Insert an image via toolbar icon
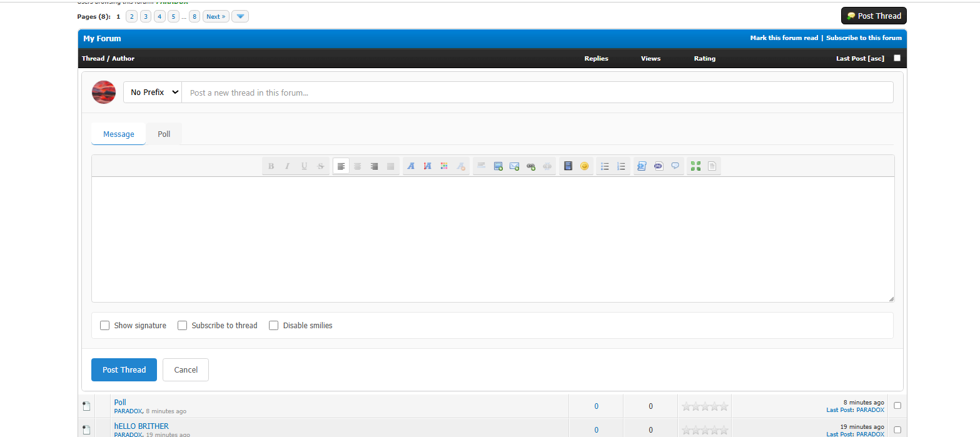 click(x=498, y=166)
